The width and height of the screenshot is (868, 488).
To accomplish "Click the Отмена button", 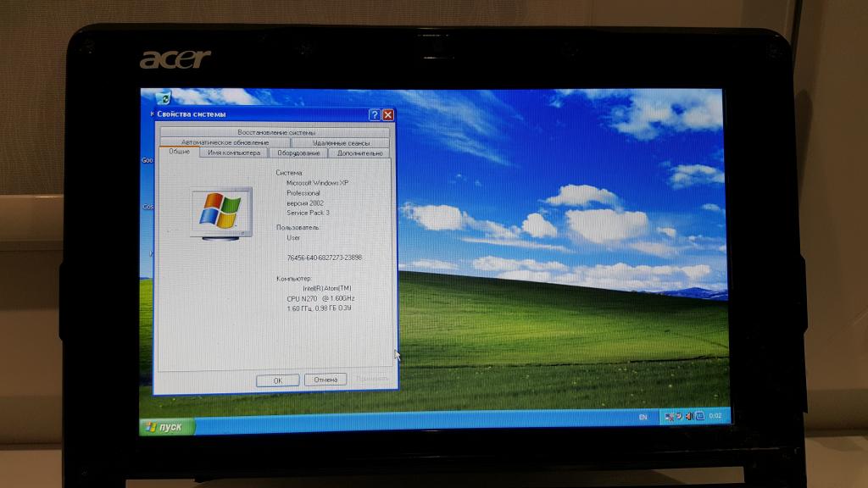I will tap(325, 380).
